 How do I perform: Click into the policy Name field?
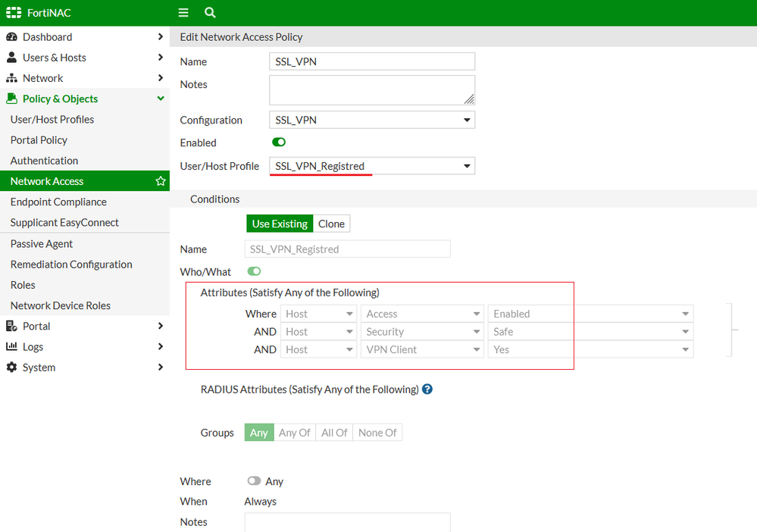pyautogui.click(x=371, y=61)
